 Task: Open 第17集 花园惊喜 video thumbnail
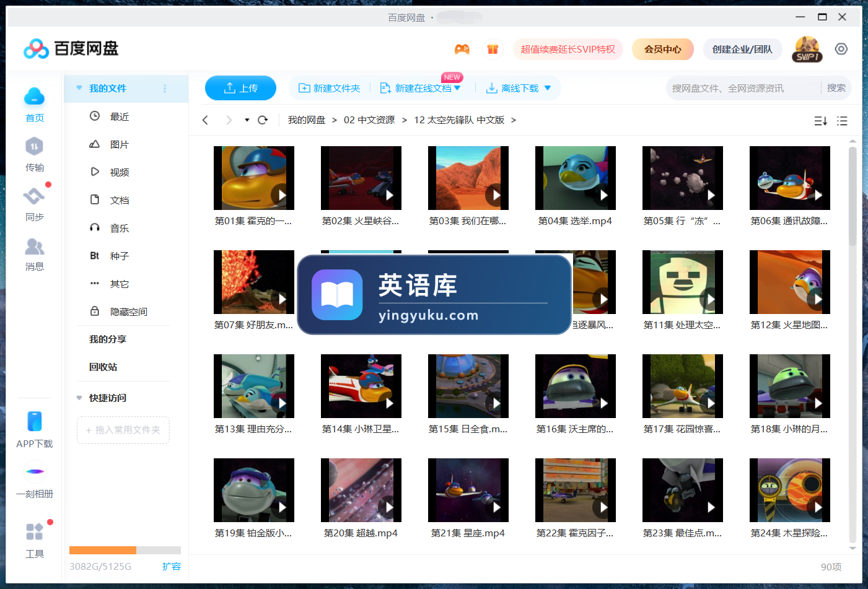[x=683, y=386]
